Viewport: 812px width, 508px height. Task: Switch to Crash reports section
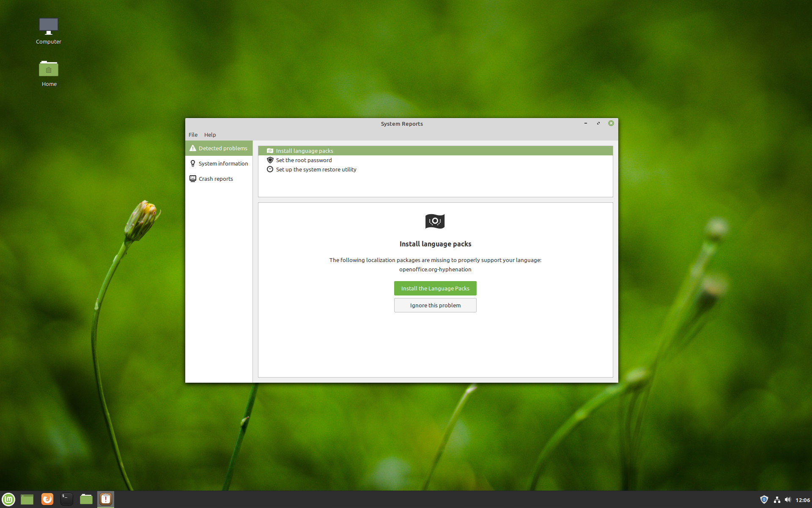[216, 179]
